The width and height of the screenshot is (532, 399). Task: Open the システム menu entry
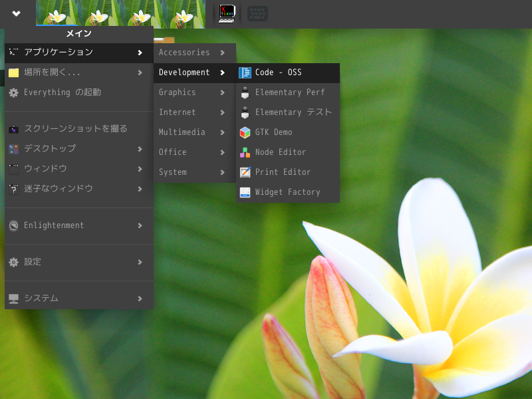coord(79,299)
